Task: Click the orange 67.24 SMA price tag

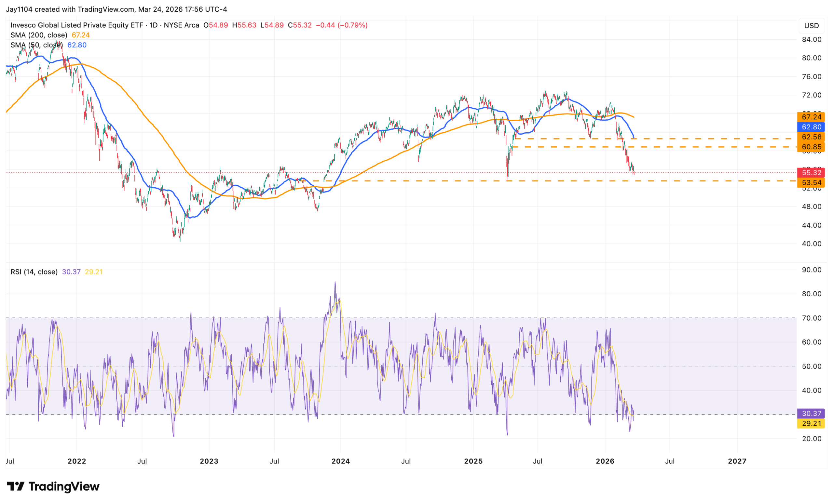Action: coord(811,117)
